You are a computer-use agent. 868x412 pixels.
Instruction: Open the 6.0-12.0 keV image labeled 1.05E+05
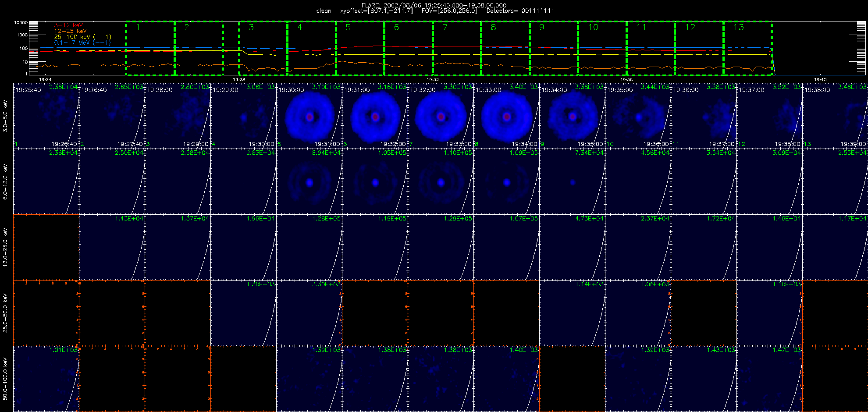tap(375, 181)
